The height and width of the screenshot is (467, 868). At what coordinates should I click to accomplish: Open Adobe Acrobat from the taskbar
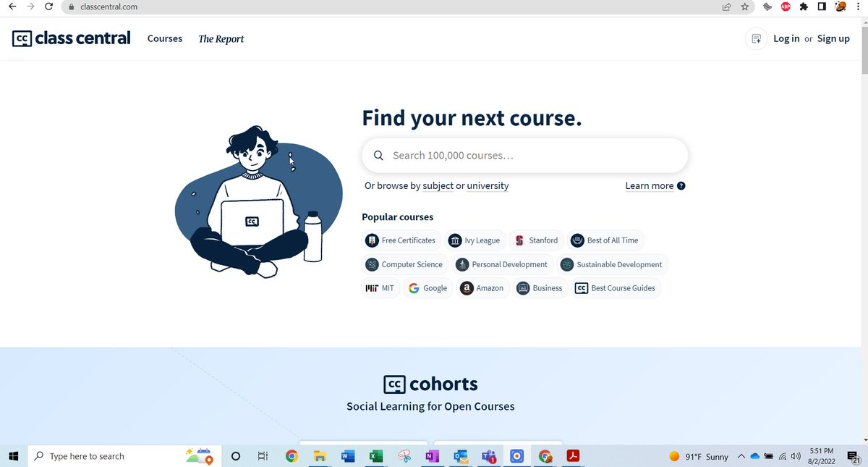pos(573,456)
